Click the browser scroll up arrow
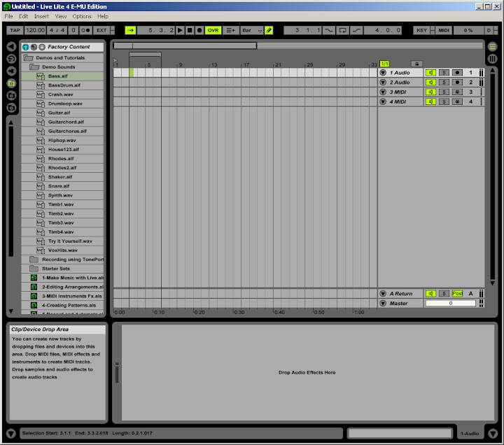Screen dimensions: 504x445 11,122
